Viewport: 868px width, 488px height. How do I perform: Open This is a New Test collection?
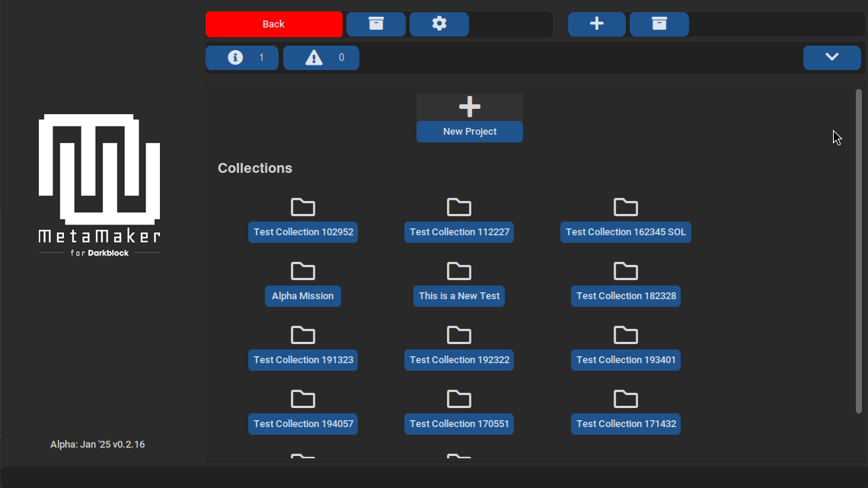459,296
